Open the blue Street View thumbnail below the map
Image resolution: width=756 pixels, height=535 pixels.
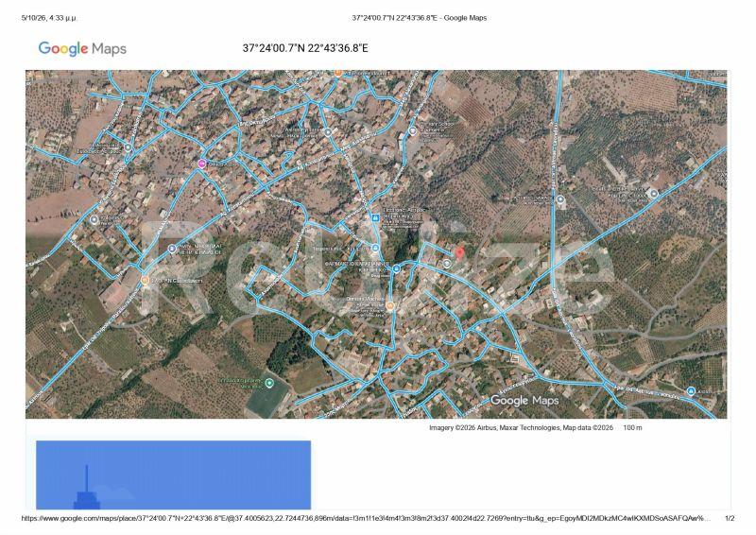tap(174, 475)
